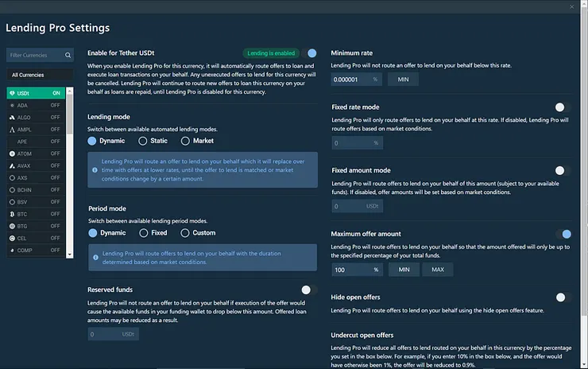Click the Minimum rate input field
Screen dimensions: 588x369
click(x=356, y=80)
